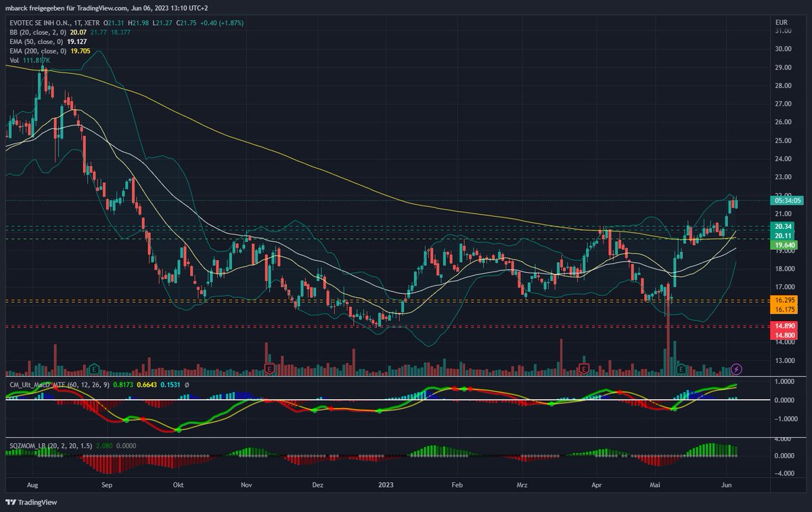Click the current price countdown label 05:34:05
Screen dimensions: 812x512
pos(788,200)
